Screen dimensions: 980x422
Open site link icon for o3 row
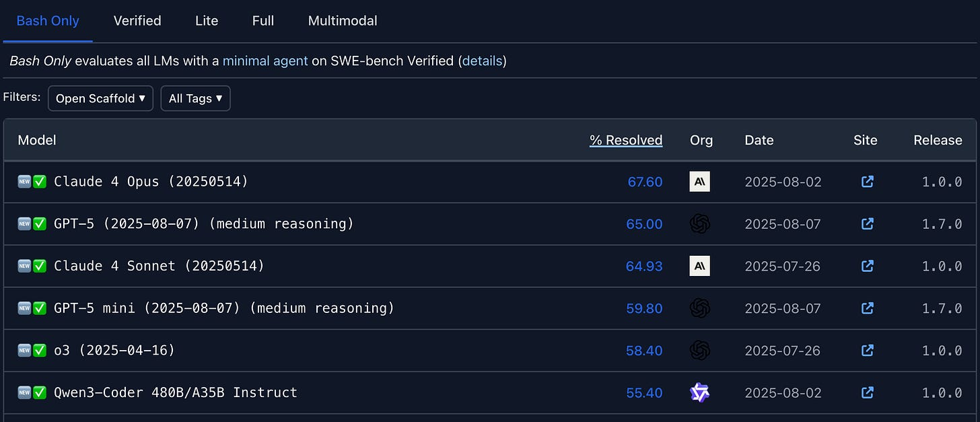click(x=868, y=350)
